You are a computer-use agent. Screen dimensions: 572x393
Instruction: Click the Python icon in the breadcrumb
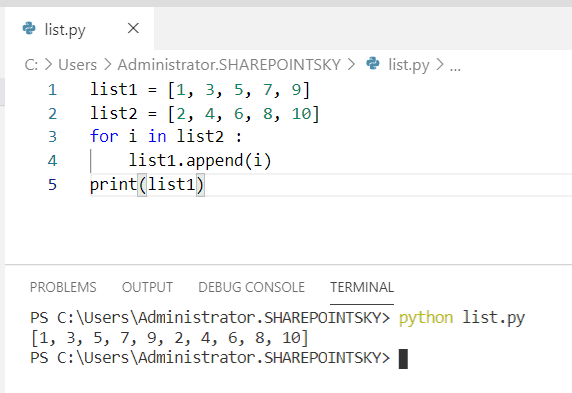click(x=373, y=63)
